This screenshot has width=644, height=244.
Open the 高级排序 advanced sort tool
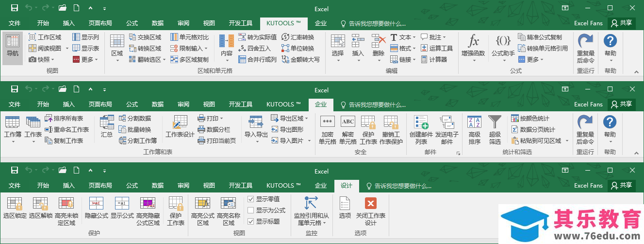[474, 130]
